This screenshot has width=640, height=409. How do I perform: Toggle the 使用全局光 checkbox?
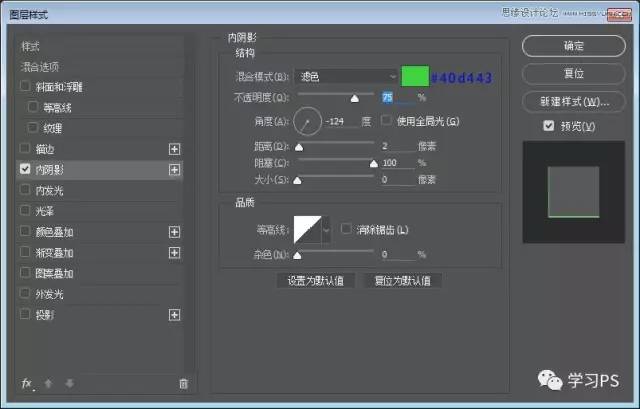click(x=387, y=121)
